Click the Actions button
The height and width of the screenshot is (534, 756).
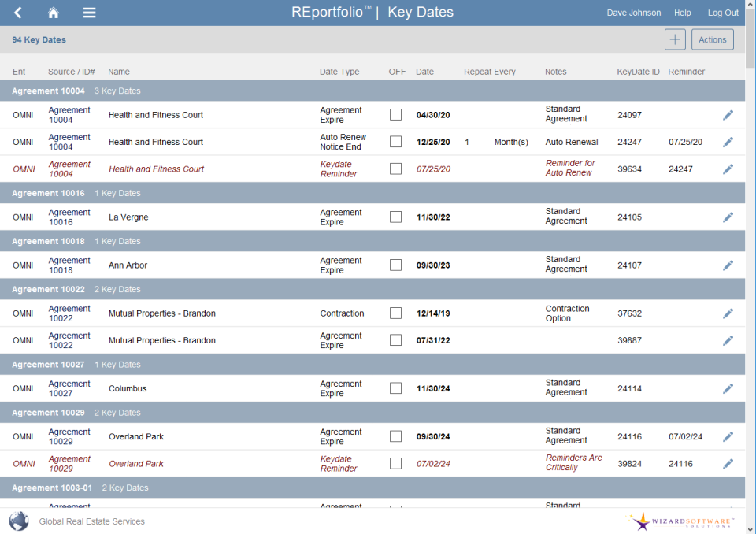[711, 39]
